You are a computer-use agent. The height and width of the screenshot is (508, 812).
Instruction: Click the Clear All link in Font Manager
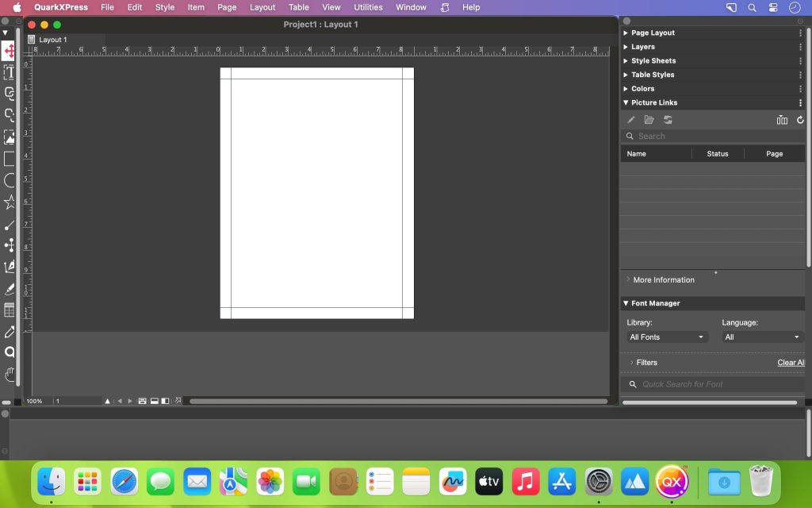point(791,362)
